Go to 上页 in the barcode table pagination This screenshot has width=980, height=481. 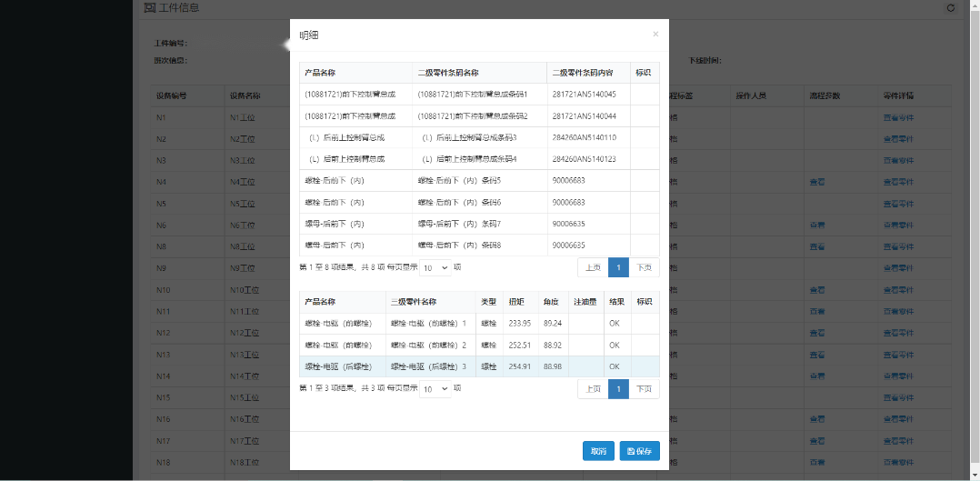[x=593, y=267]
